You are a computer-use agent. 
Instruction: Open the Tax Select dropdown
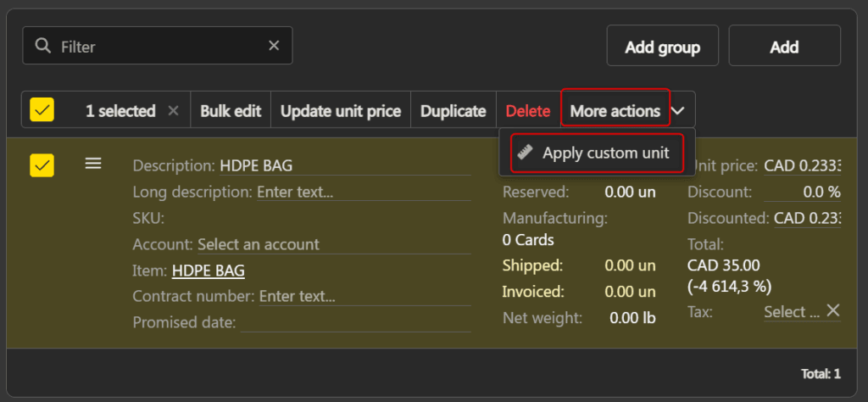(792, 312)
